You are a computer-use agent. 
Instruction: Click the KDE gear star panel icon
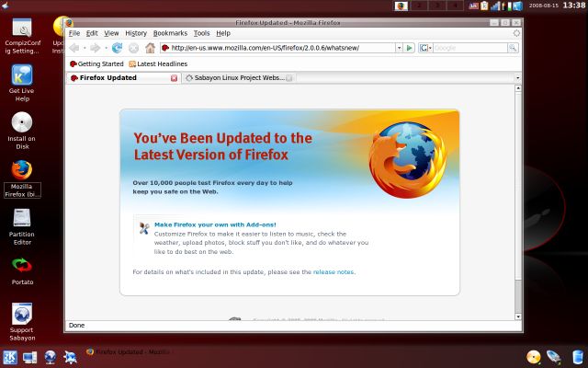[x=70, y=357]
